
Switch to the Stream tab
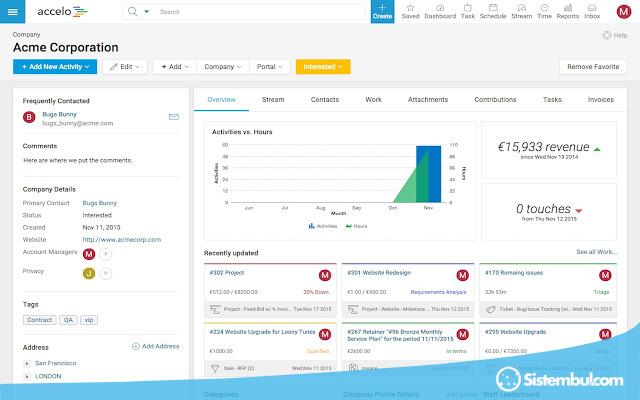[273, 100]
